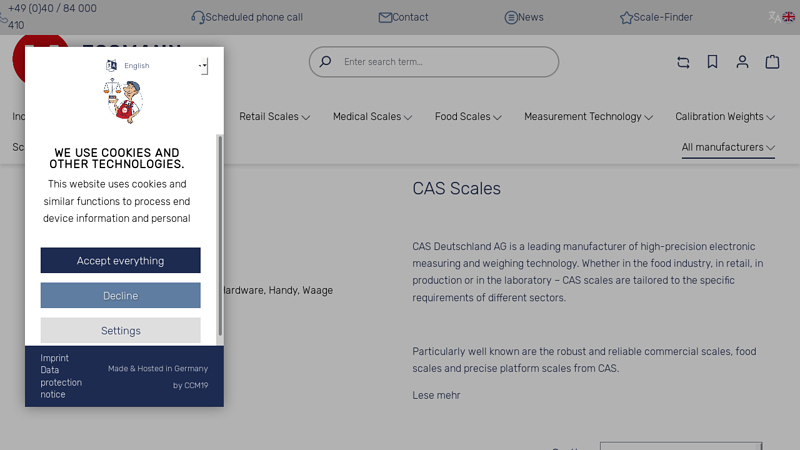Viewport: 800px width, 450px height.
Task: Accept everything in cookie dialog
Action: [x=120, y=260]
